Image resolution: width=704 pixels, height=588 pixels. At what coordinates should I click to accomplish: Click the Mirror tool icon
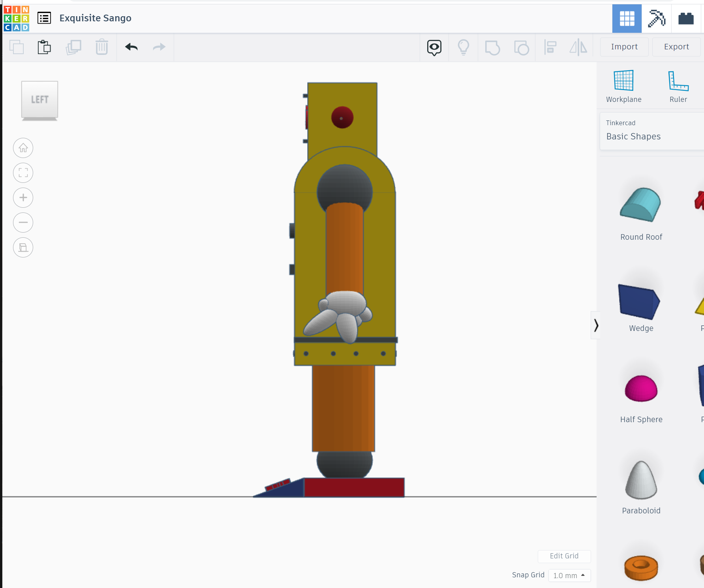click(578, 47)
